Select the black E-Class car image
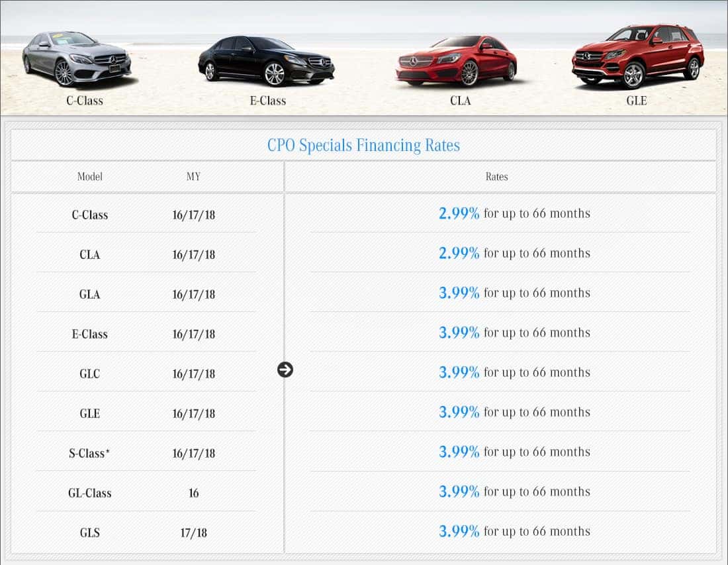 (x=266, y=61)
